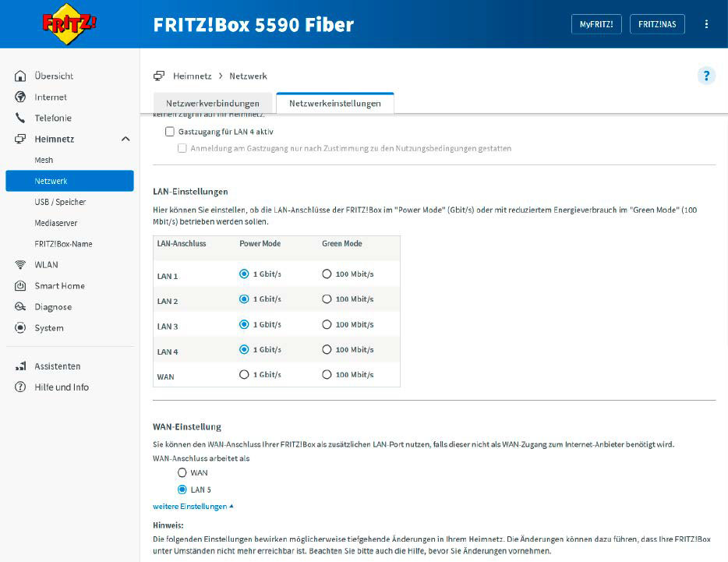Click the FRITZ! logo
This screenshot has height=562, width=728.
69,23
